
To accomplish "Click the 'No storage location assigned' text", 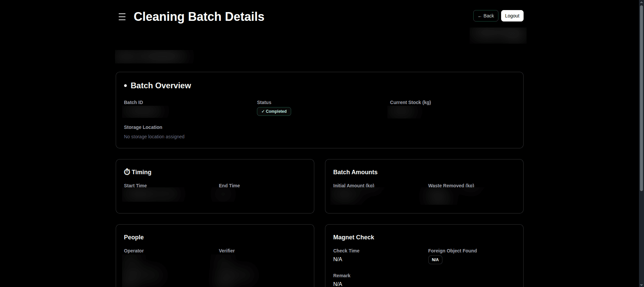I will point(154,137).
